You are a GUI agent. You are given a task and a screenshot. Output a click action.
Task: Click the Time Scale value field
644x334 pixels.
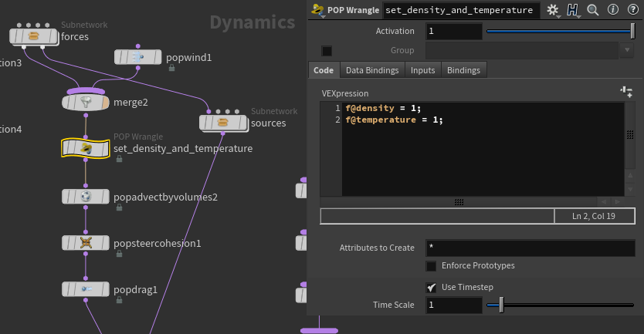click(454, 305)
